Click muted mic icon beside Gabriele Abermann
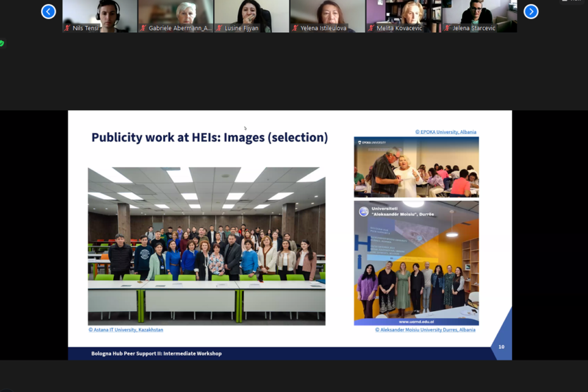 (144, 28)
